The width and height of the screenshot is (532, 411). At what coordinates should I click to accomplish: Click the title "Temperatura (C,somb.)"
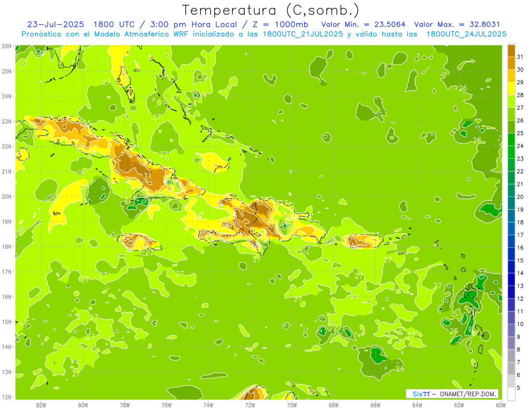(270, 10)
